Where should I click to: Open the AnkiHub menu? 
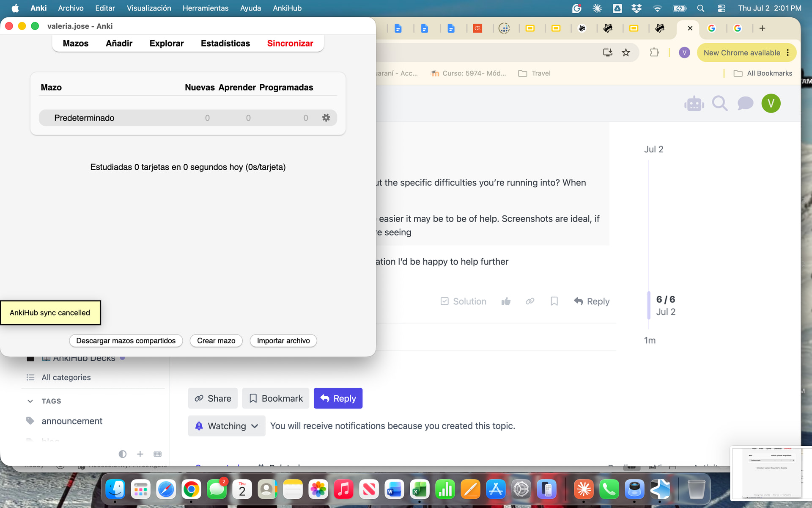tap(287, 8)
